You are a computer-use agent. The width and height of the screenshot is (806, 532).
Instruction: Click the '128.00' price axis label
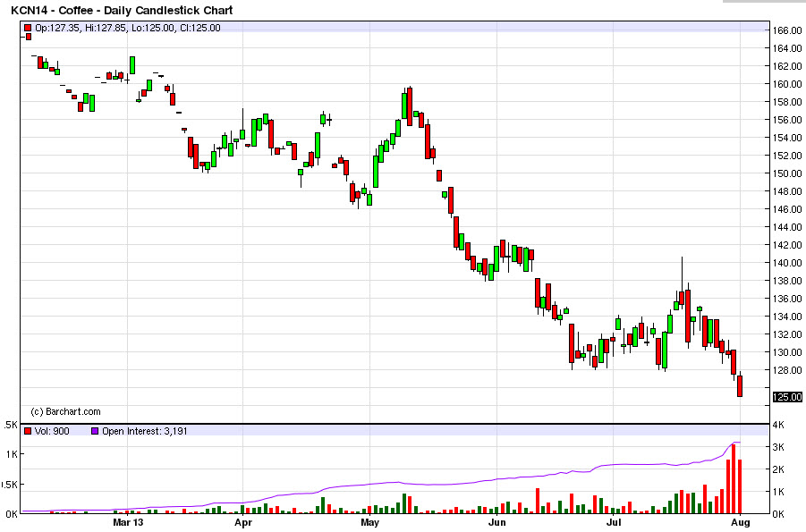click(x=787, y=370)
